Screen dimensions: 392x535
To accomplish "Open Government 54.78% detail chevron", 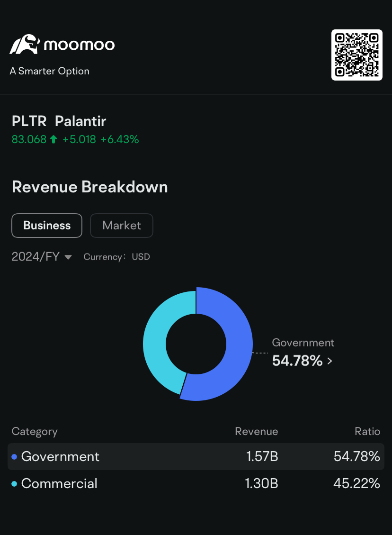I will [330, 361].
